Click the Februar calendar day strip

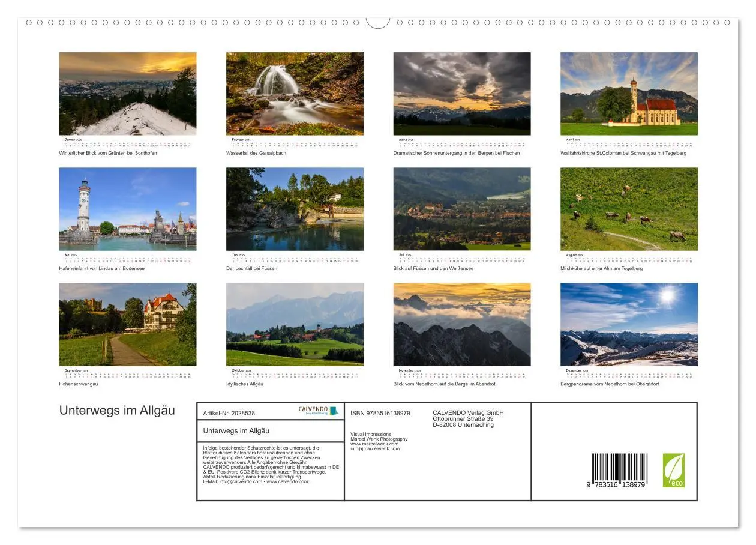point(295,144)
